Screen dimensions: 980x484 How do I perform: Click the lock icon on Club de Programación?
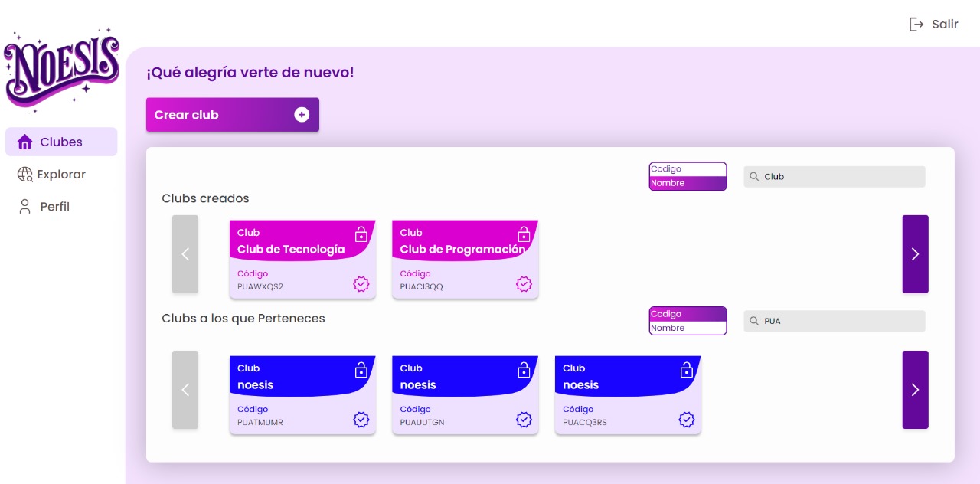point(524,234)
